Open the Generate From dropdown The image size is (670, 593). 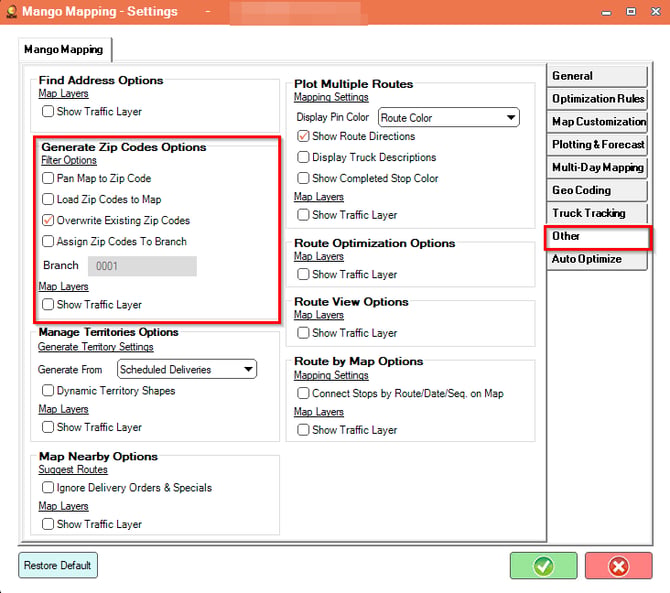coord(187,369)
